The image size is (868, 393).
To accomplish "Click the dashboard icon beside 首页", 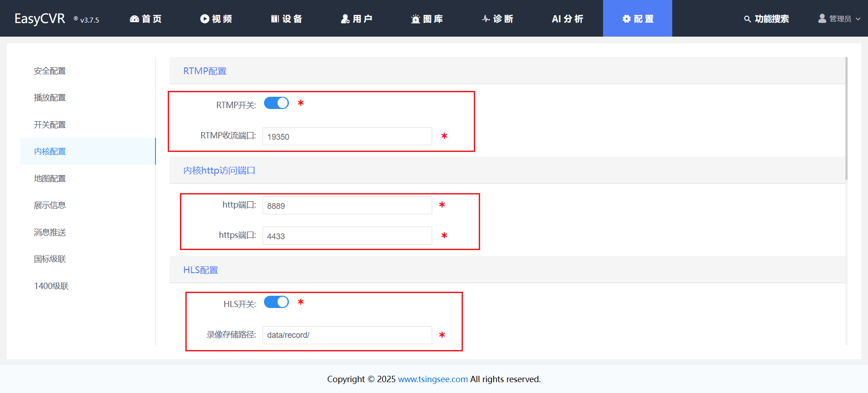I will pyautogui.click(x=134, y=19).
